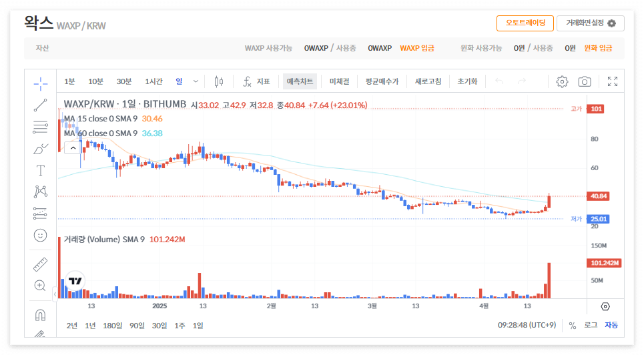
Task: Toggle 자동 auto scale
Action: click(x=611, y=325)
